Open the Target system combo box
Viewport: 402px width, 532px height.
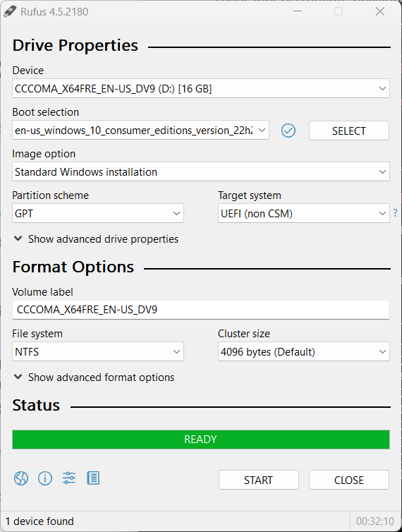coord(304,213)
